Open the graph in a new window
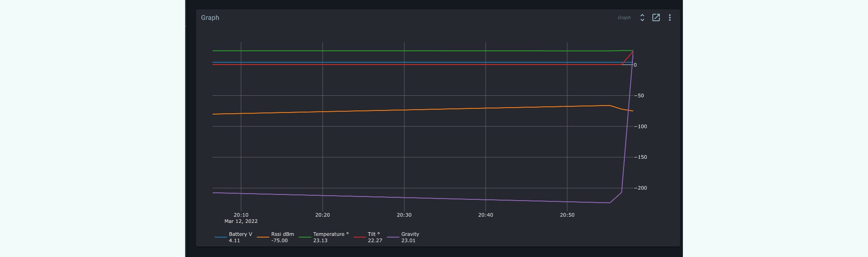Screen dimensions: 868x257 656,17
